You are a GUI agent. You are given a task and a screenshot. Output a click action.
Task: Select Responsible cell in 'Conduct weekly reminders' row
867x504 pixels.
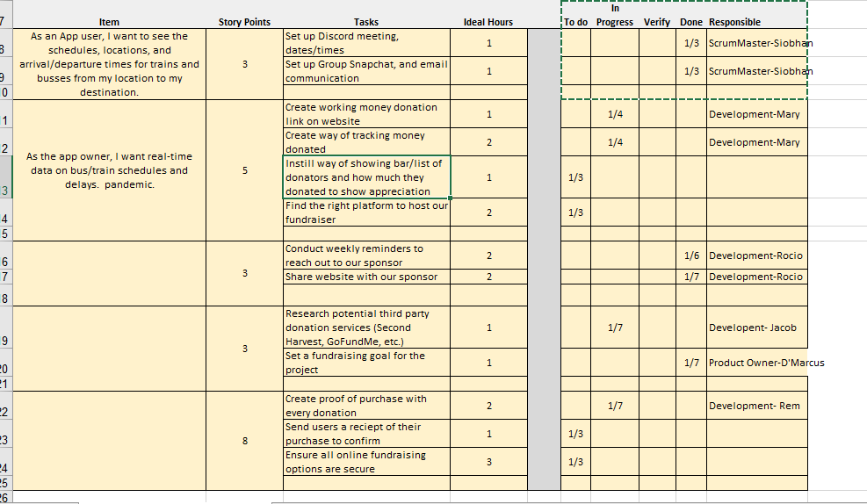coord(757,256)
